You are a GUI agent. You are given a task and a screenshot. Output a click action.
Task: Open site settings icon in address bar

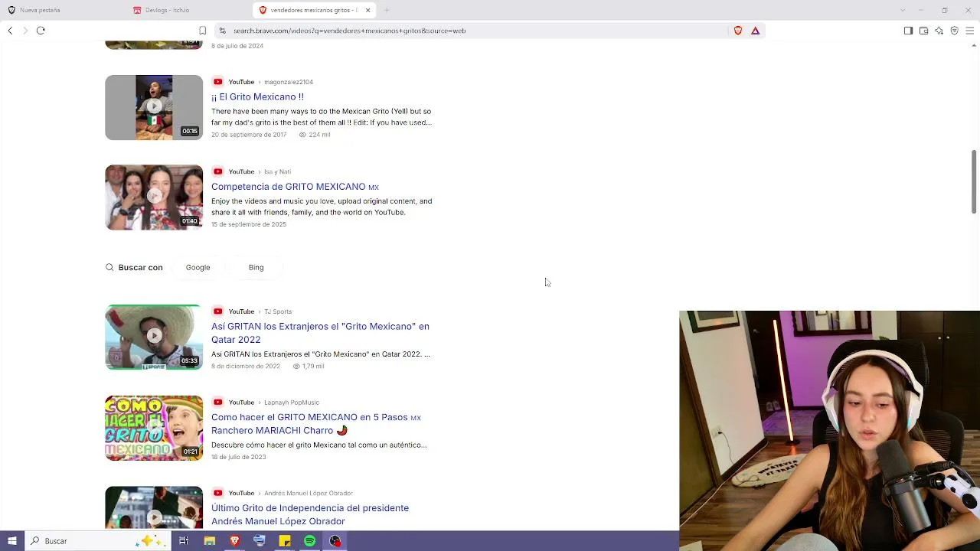point(222,31)
